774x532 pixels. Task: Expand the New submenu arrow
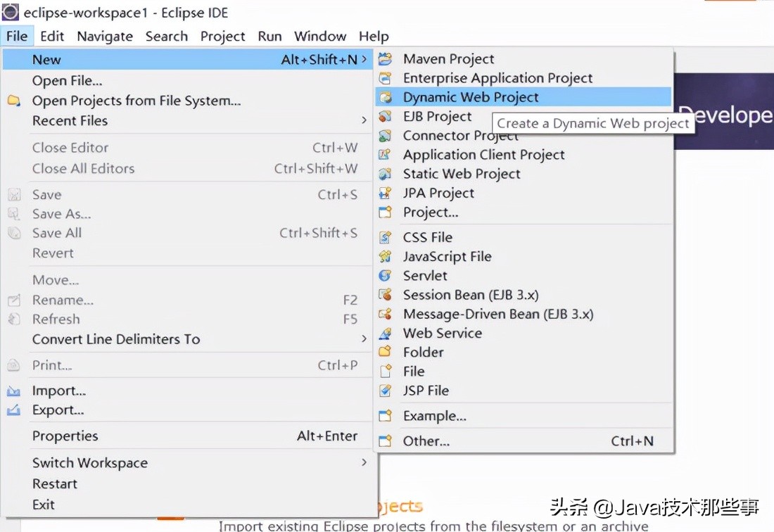(364, 59)
